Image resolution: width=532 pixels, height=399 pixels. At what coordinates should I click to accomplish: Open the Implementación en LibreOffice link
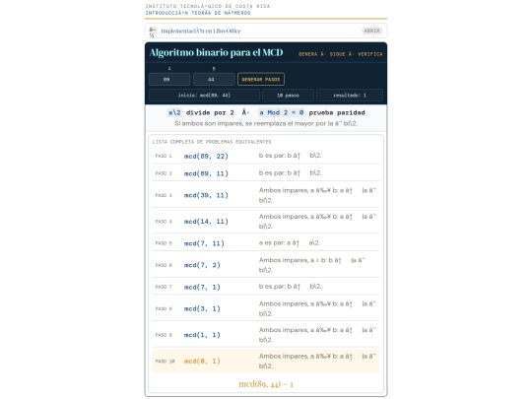[201, 31]
